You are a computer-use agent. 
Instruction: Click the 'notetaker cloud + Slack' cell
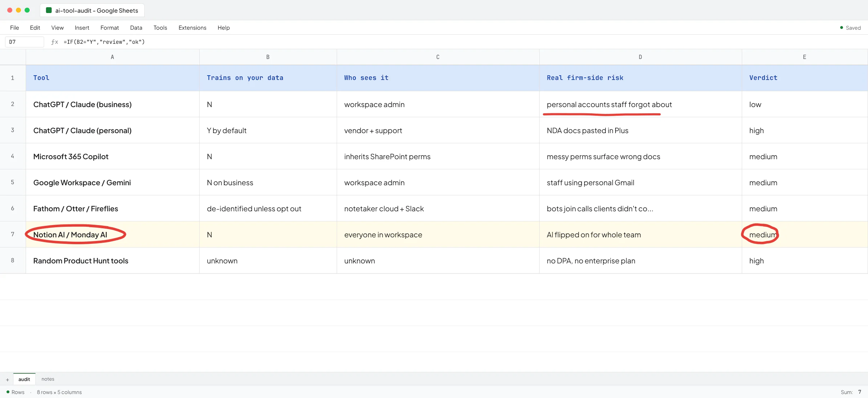click(x=438, y=208)
